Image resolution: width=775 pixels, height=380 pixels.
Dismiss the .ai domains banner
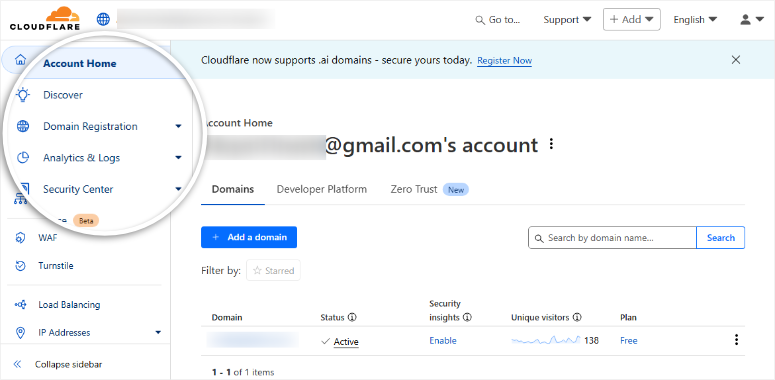point(736,60)
